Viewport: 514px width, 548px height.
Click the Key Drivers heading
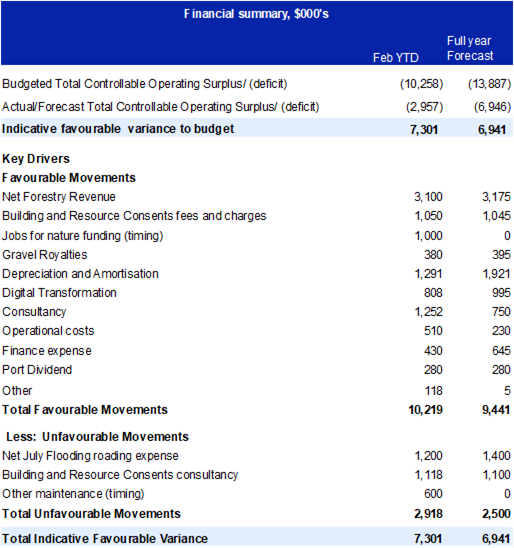tap(36, 159)
